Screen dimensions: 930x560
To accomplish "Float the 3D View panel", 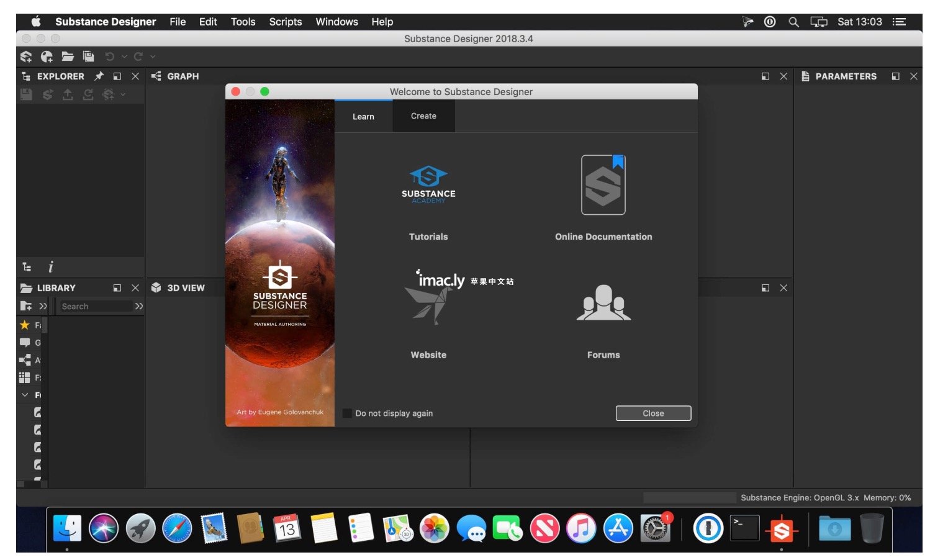I will (x=765, y=288).
